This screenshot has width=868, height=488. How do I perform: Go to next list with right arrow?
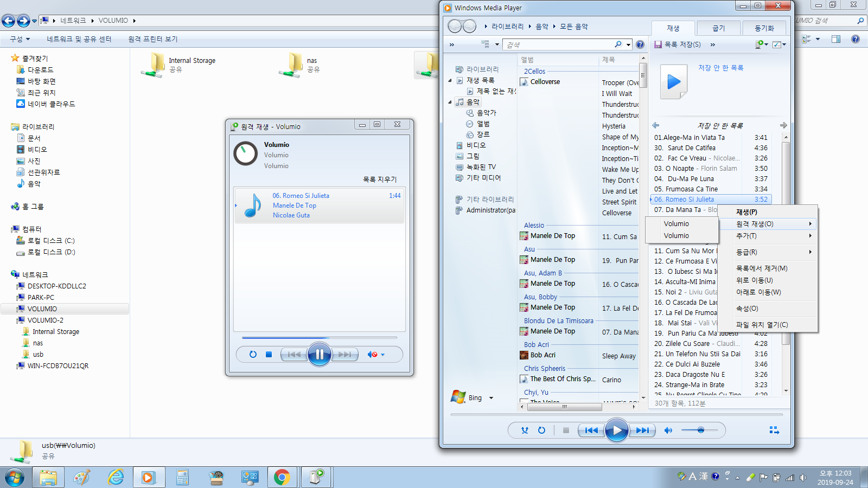783,125
